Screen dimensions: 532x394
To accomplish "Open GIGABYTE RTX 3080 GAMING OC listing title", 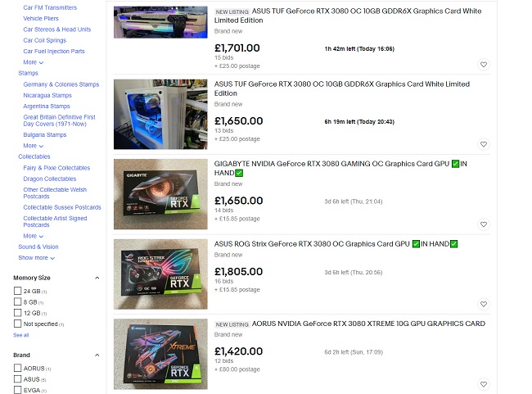I will point(340,168).
